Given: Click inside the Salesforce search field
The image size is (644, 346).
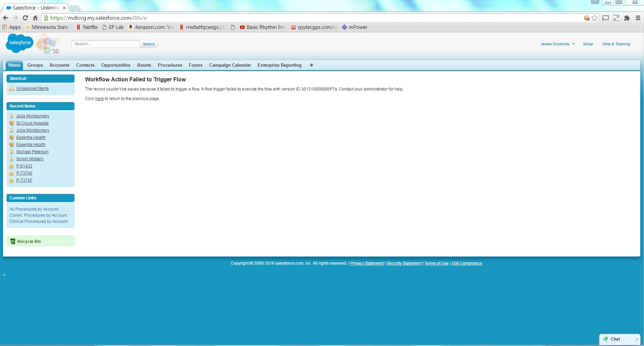Looking at the screenshot, I should (106, 44).
